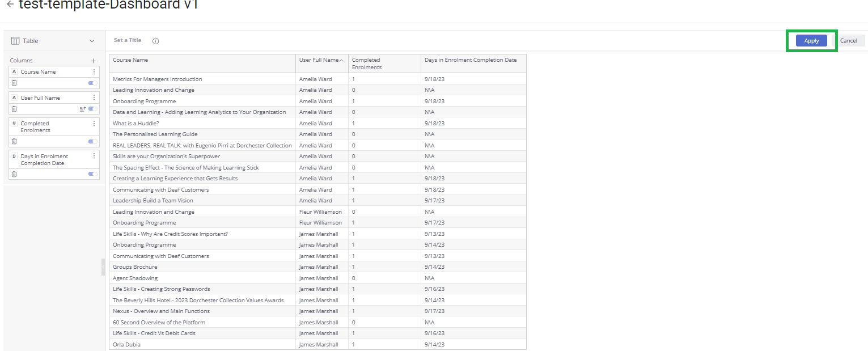Open the info tooltip beside Set a Title
868x351 pixels.
pos(155,40)
